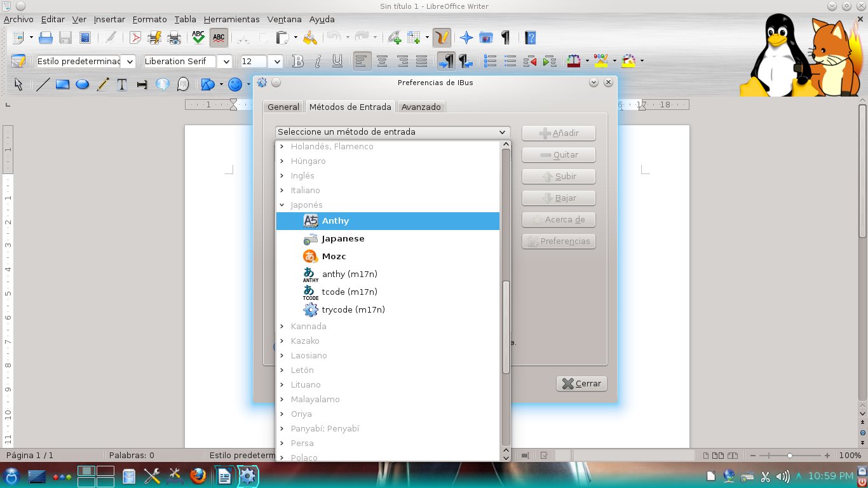Open the Styles and Formatting icon
868x488 pixels.
(18, 61)
